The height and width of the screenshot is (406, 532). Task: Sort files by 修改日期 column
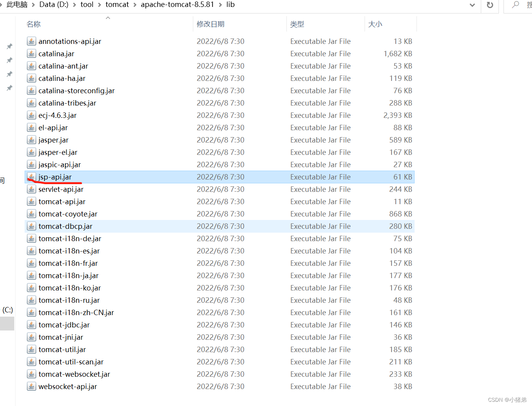click(x=211, y=24)
